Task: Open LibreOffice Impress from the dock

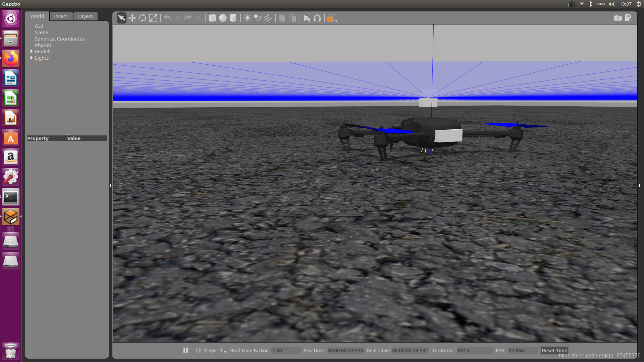Action: click(x=11, y=118)
